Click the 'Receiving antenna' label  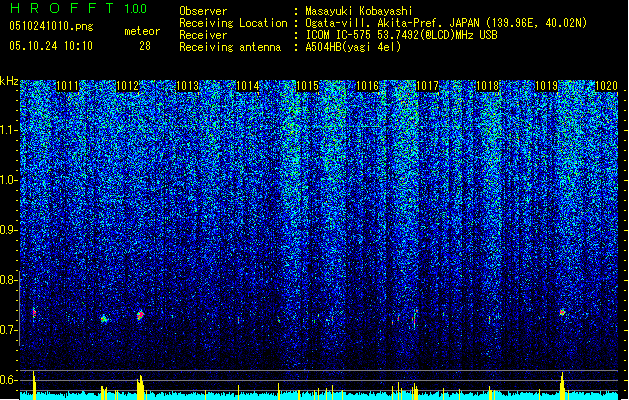230,47
